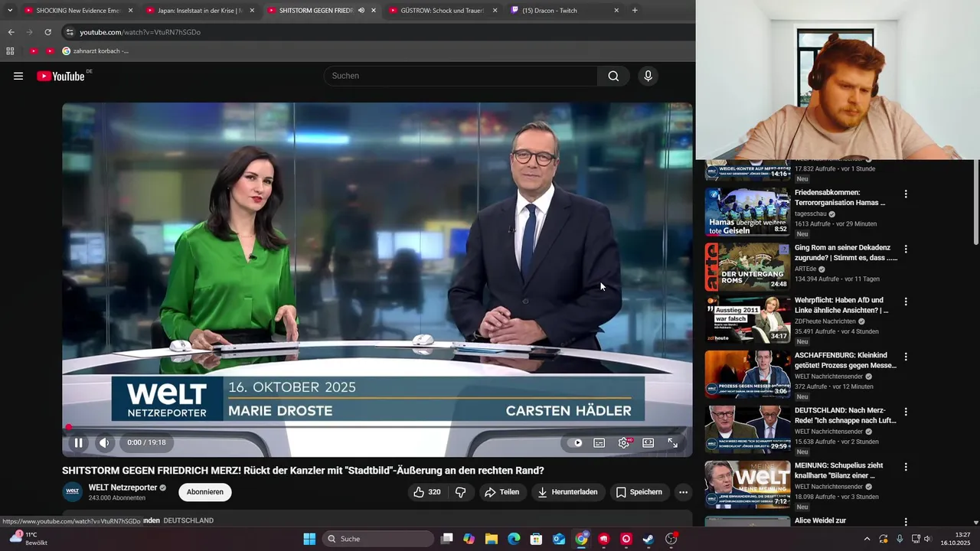Open options for the Wehrpflicht video
Viewport: 980px width, 551px height.
click(x=906, y=302)
